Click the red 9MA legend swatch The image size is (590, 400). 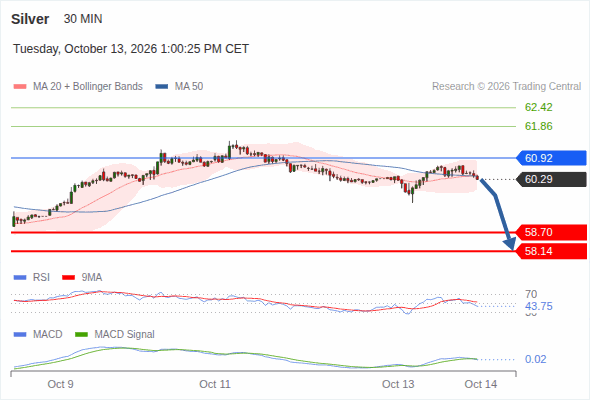68,278
